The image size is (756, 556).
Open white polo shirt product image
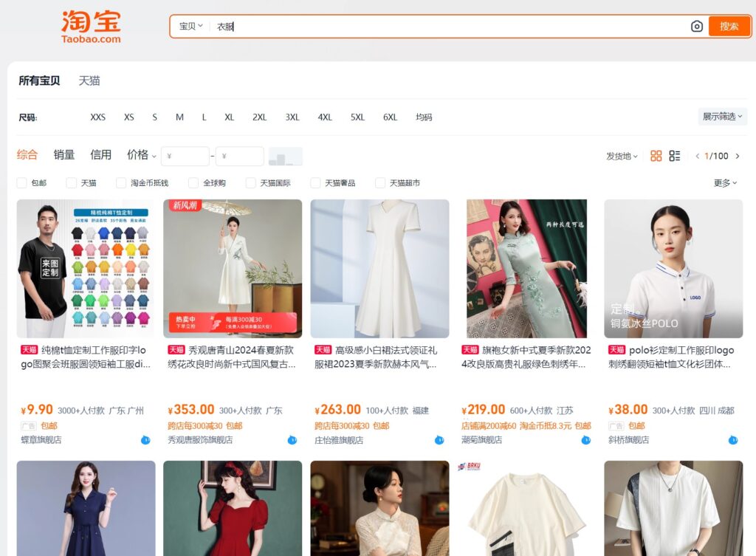673,269
